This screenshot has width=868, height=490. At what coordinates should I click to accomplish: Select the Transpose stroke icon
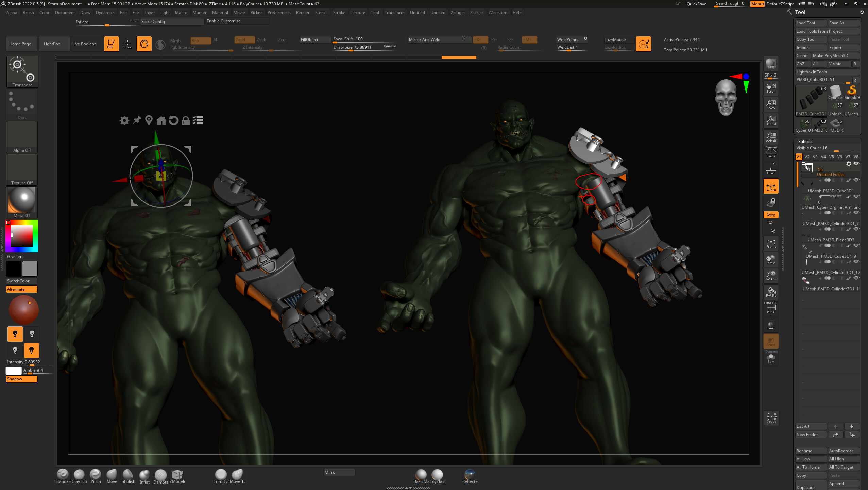(x=22, y=71)
